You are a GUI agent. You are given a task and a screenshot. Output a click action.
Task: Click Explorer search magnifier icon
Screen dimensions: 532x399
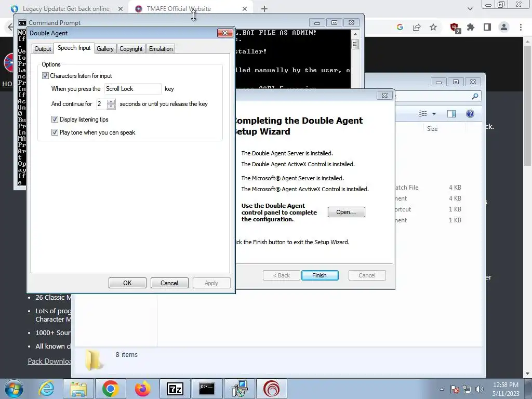[x=475, y=96]
